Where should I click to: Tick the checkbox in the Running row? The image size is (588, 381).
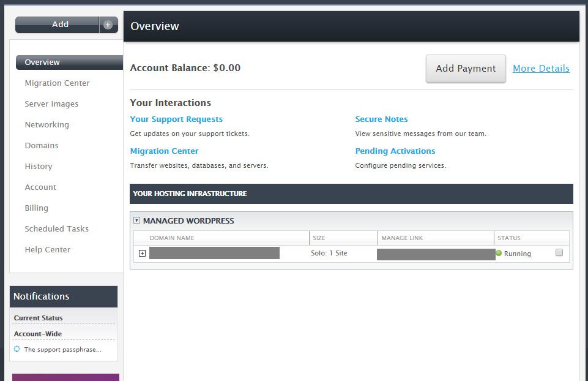(559, 252)
